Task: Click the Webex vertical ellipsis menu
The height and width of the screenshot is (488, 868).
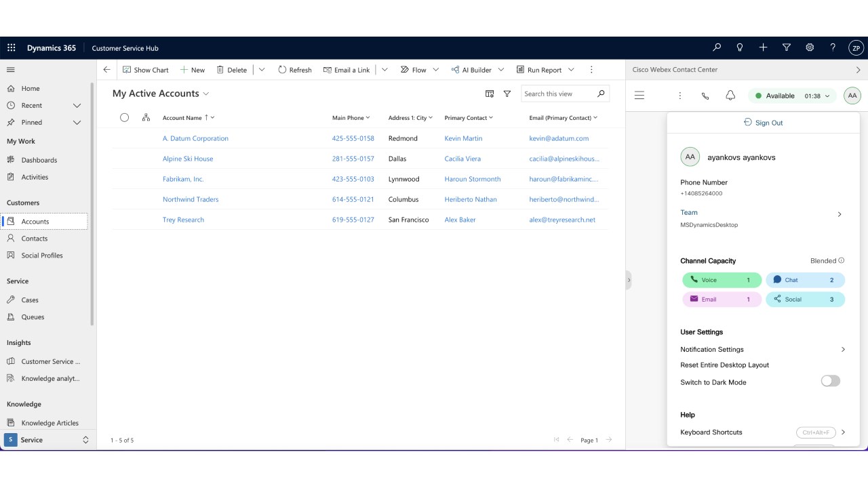Action: click(679, 96)
